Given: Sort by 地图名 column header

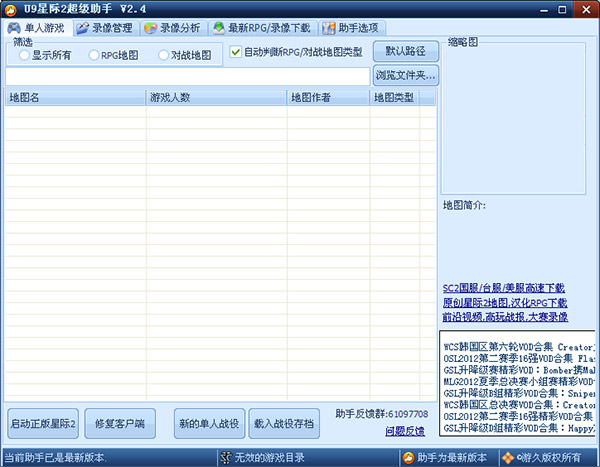Looking at the screenshot, I should coord(75,97).
